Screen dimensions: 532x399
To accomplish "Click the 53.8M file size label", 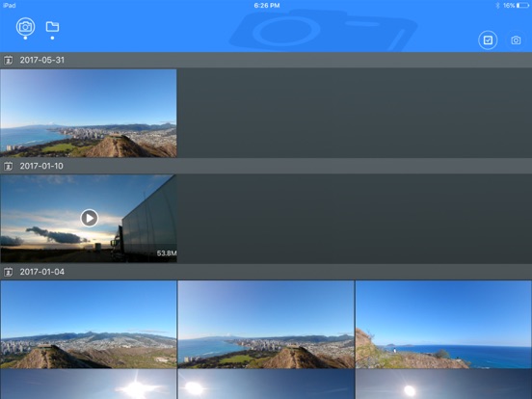I will click(x=166, y=253).
